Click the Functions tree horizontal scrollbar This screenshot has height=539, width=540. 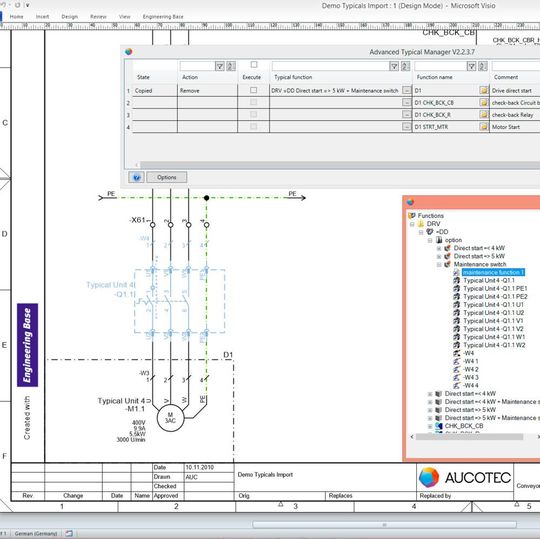469,437
